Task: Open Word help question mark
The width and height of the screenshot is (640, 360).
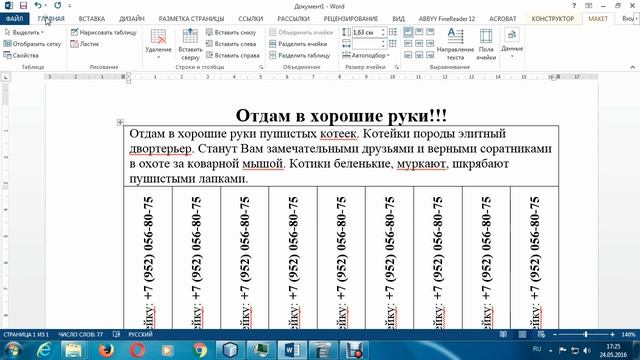Action: click(574, 6)
